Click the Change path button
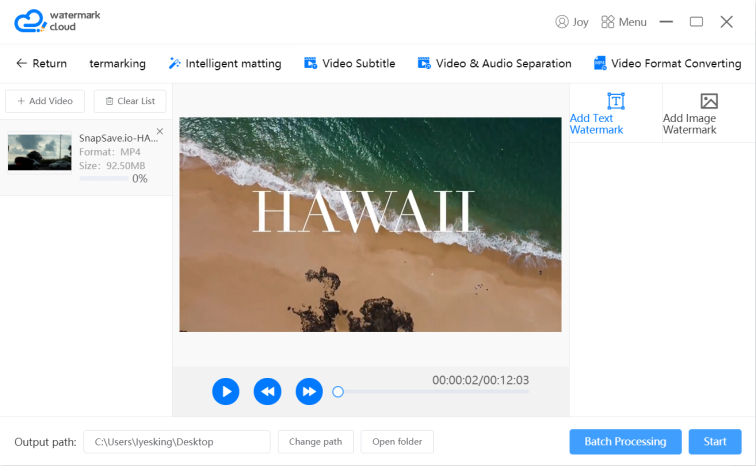The width and height of the screenshot is (756, 466). [x=316, y=442]
